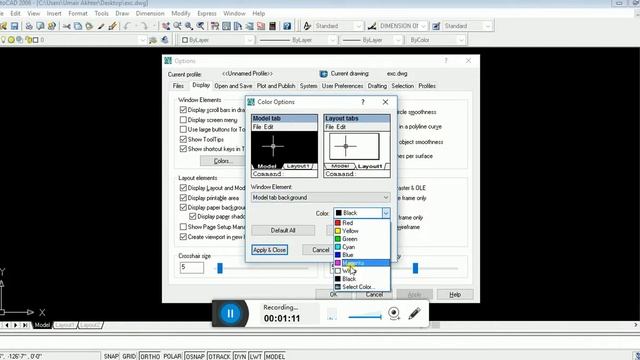
Task: Click the Save toolbar icon
Action: click(x=14, y=26)
